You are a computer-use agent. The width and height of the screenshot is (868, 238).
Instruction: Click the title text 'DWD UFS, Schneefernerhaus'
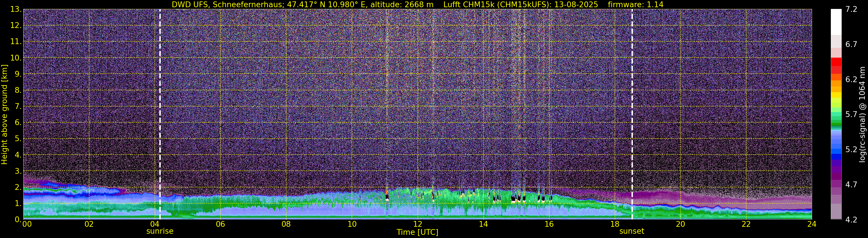tap(228, 5)
